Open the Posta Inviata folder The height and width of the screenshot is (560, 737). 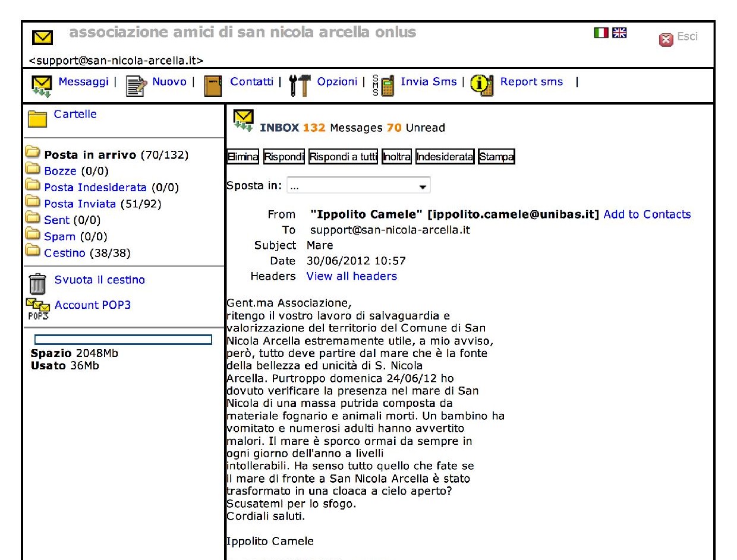coord(80,204)
